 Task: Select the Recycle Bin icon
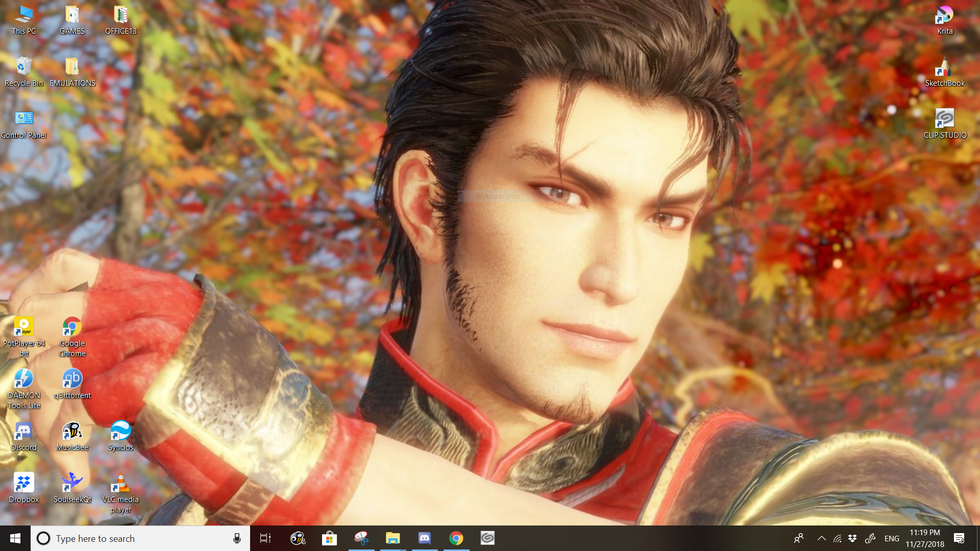click(23, 72)
